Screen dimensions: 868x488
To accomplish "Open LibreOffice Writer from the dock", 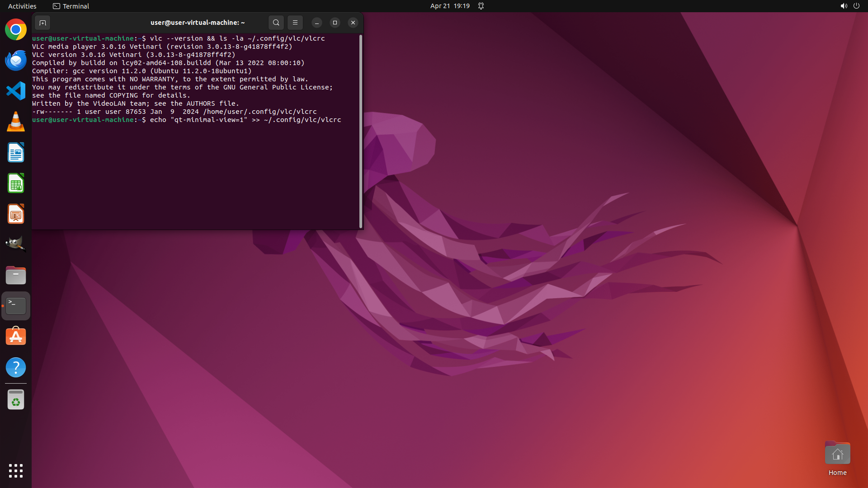I will 16,153.
